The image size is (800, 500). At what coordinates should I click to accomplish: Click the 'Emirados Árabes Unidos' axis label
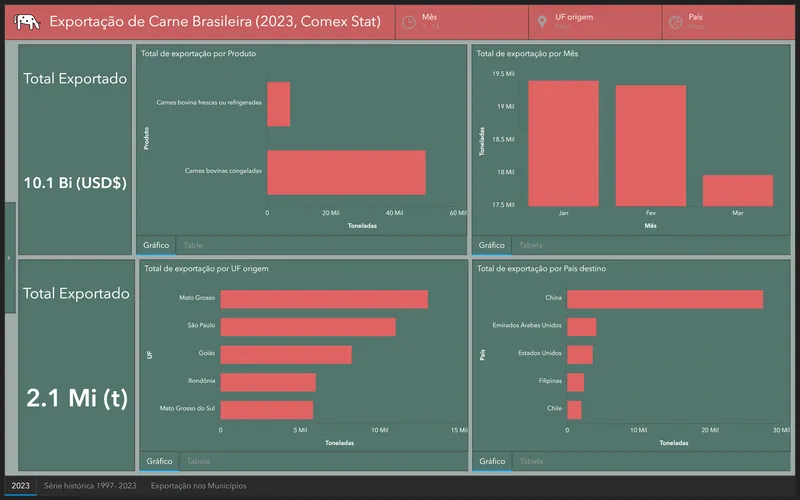tap(527, 325)
